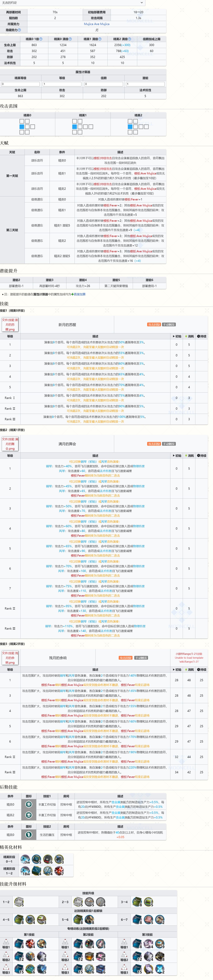Click the help icon beside 精英1 满级
This screenshot has height=980, width=213.
tap(100, 39)
